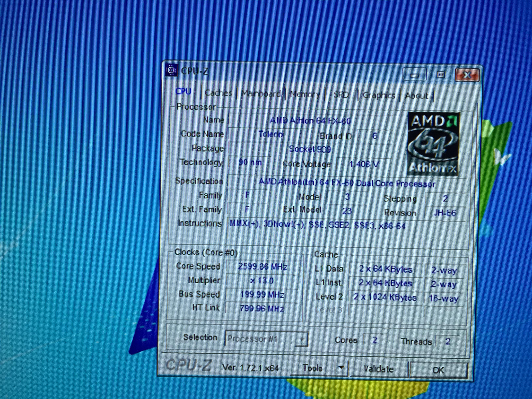The width and height of the screenshot is (532, 399).
Task: Click the Core Speed value field
Action: 262,267
